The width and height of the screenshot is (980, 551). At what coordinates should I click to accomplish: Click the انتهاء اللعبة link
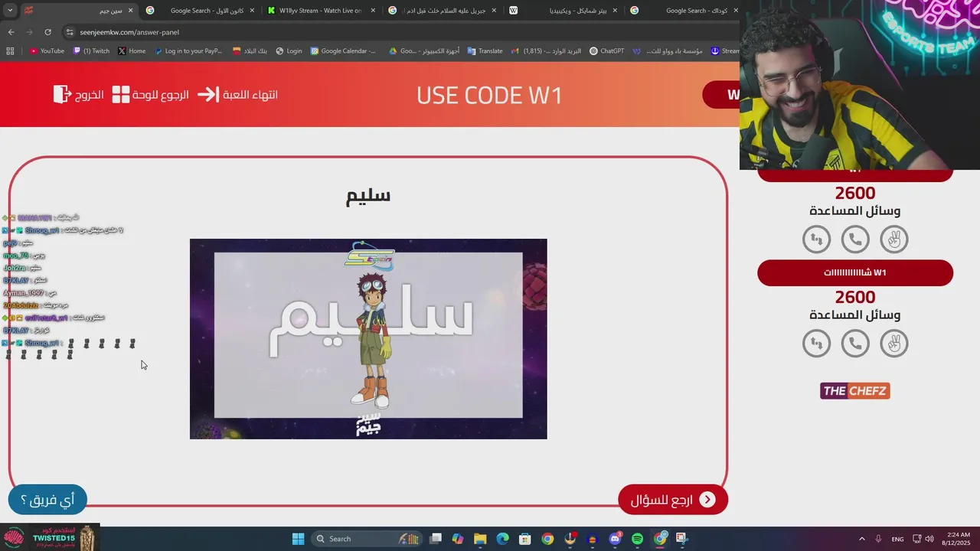click(250, 95)
